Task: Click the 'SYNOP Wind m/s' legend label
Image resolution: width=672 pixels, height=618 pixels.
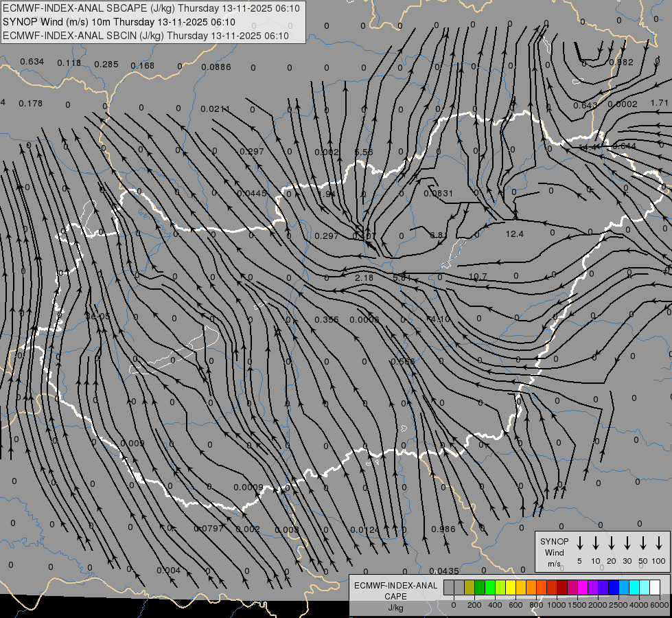Action: pos(554,552)
